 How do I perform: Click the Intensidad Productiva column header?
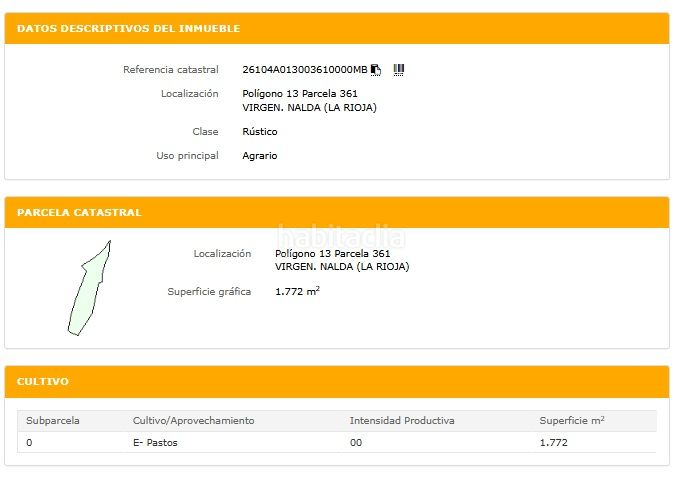[x=402, y=421]
